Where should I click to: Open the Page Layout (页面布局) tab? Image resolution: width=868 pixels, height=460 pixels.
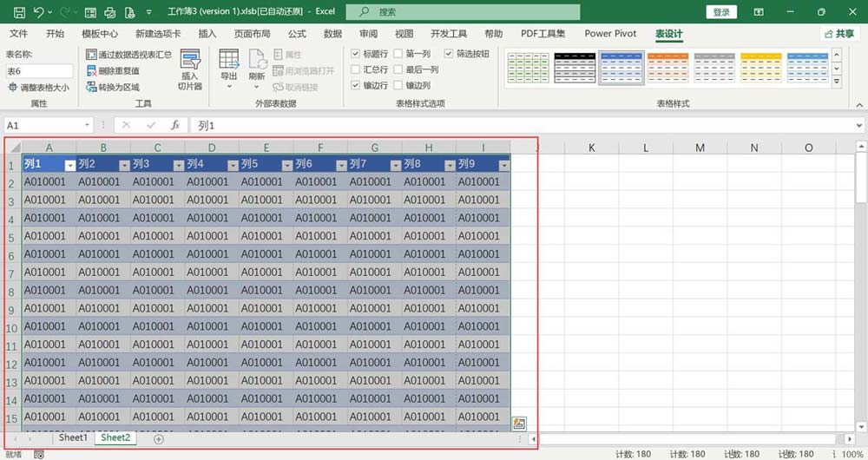tap(252, 34)
